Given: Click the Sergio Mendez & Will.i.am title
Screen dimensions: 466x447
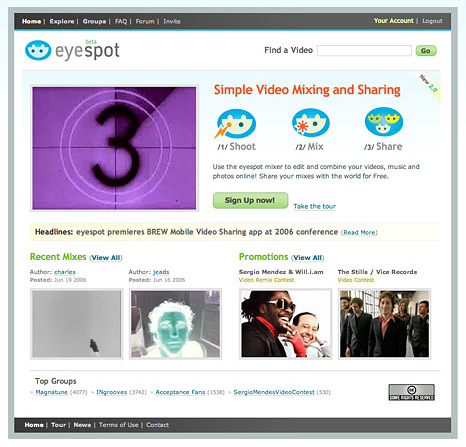Looking at the screenshot, I should pyautogui.click(x=281, y=272).
